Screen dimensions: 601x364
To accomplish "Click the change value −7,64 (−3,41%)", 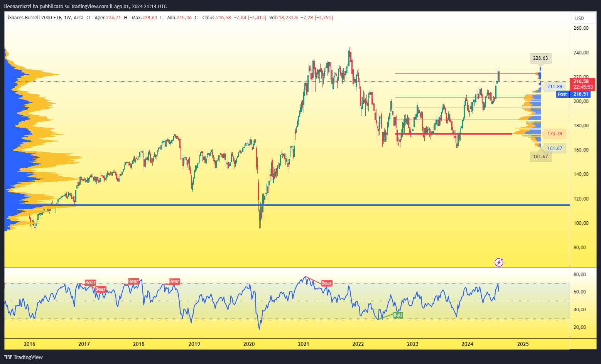I will pos(250,18).
